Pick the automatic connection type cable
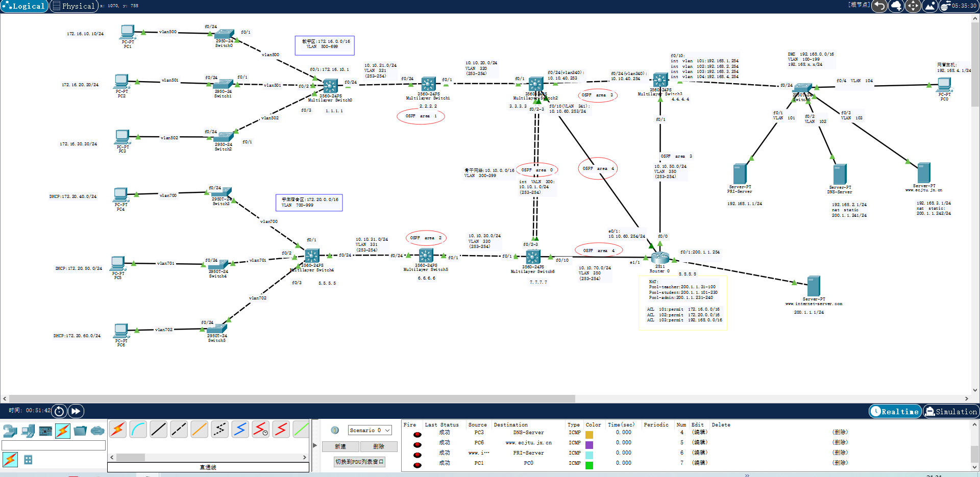Screen dimensions: 980x477 pos(118,430)
